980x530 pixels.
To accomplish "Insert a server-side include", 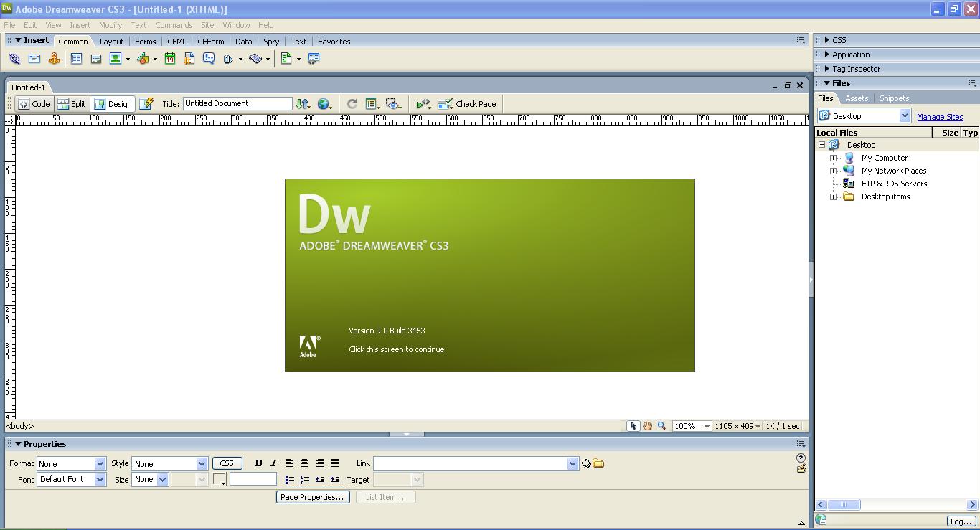I will [189, 59].
